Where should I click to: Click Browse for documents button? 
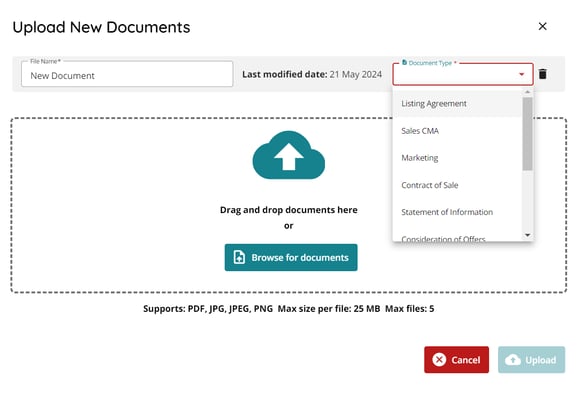coord(291,257)
